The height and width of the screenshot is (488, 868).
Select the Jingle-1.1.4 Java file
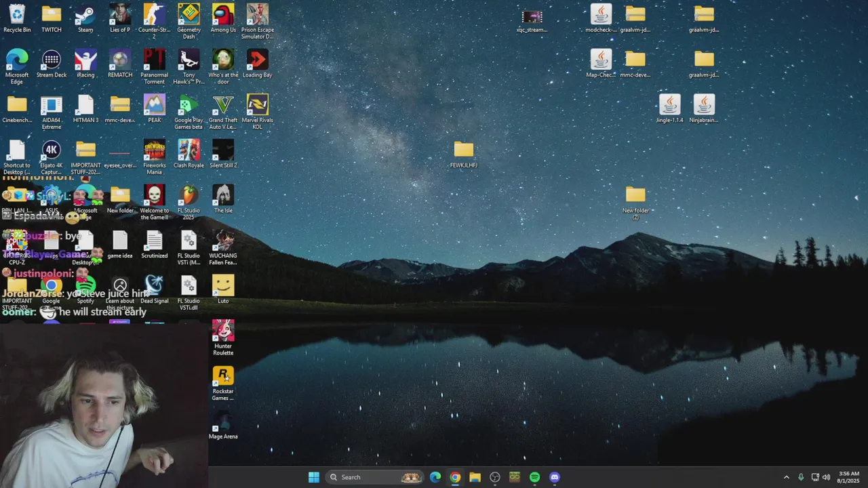[670, 109]
